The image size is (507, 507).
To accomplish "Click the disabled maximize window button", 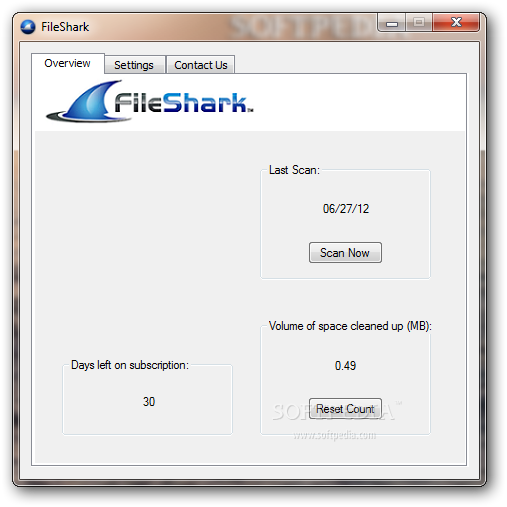I will (419, 23).
